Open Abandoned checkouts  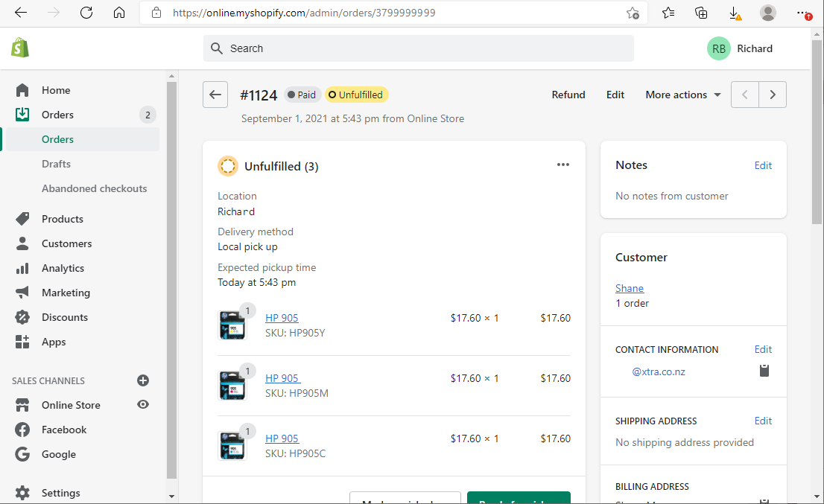(x=95, y=189)
